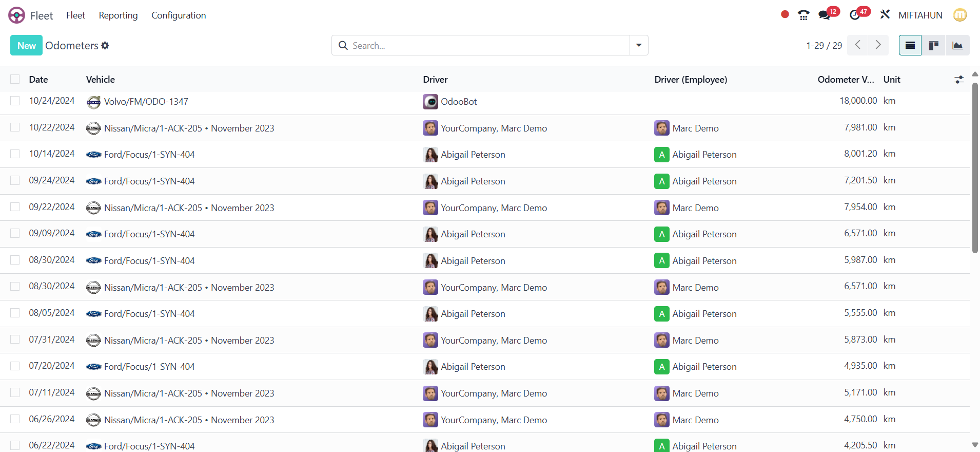Open the VoIP phone icon
Viewport: 980px width, 452px height.
pos(803,15)
